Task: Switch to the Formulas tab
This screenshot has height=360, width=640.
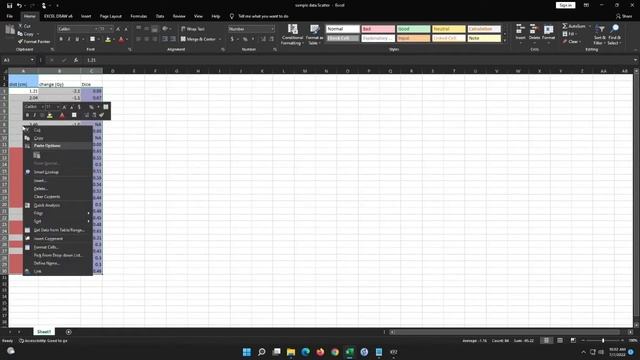Action: click(x=138, y=16)
